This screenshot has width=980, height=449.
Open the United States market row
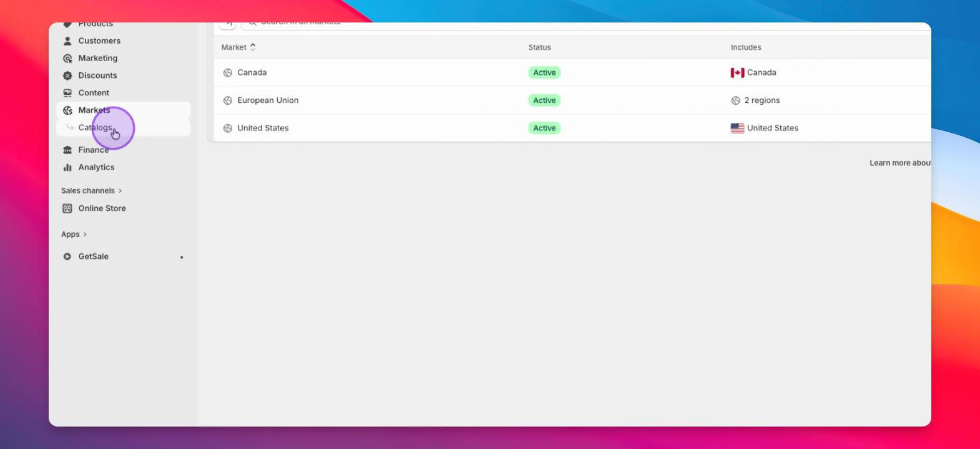click(x=572, y=128)
